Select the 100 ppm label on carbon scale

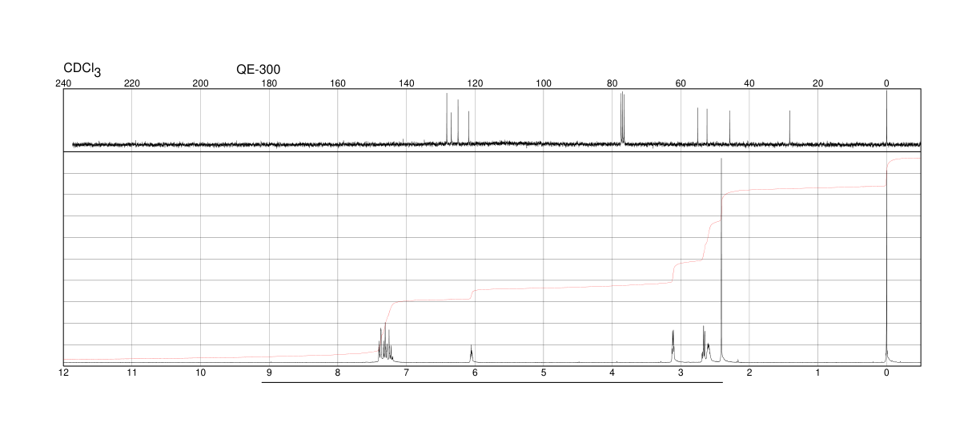544,83
